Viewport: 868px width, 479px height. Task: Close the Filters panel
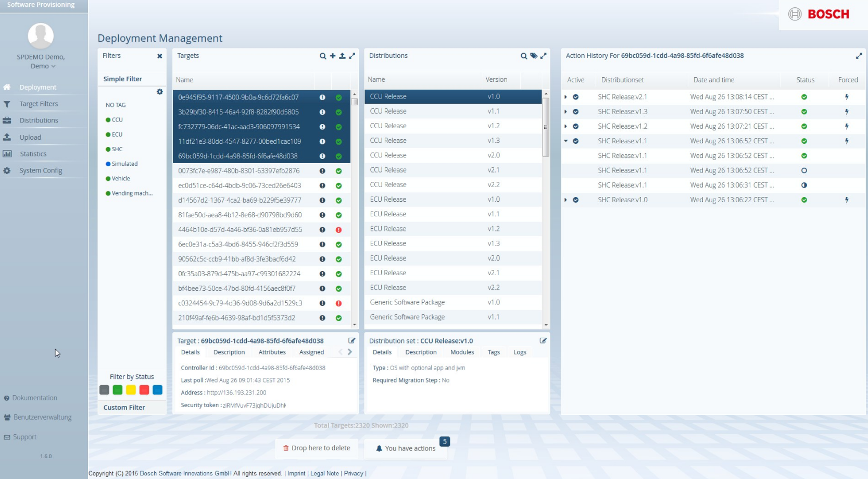pos(159,56)
